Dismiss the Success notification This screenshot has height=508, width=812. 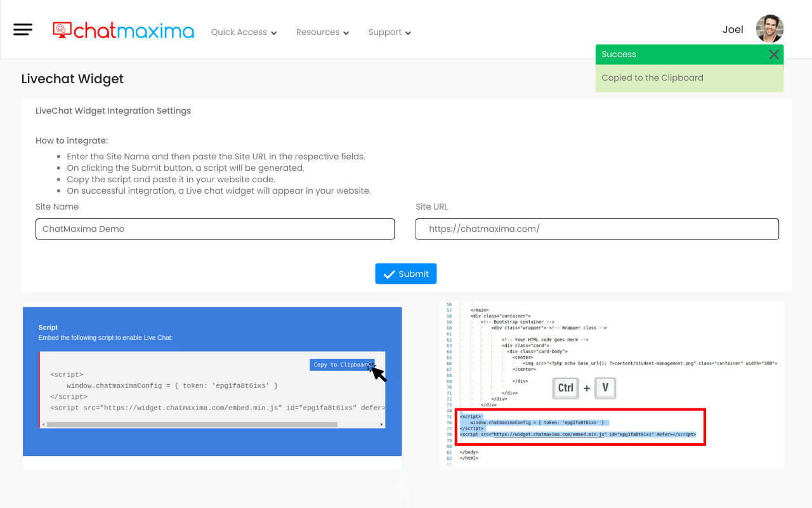point(773,55)
